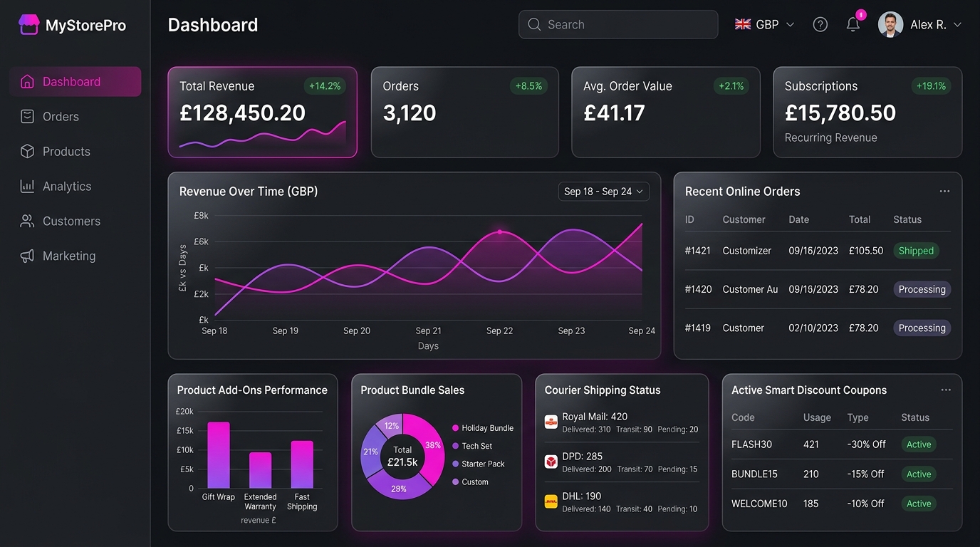
Task: Open the Customers sidebar item
Action: (75, 222)
